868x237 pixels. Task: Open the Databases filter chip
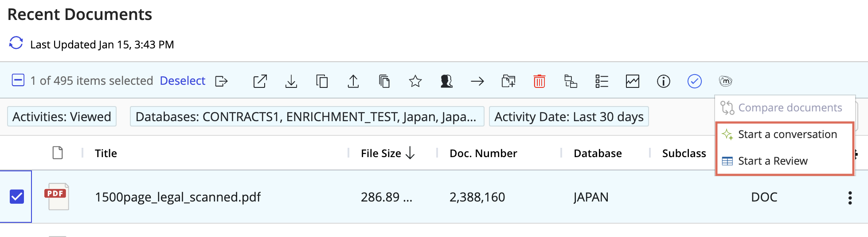tap(306, 117)
